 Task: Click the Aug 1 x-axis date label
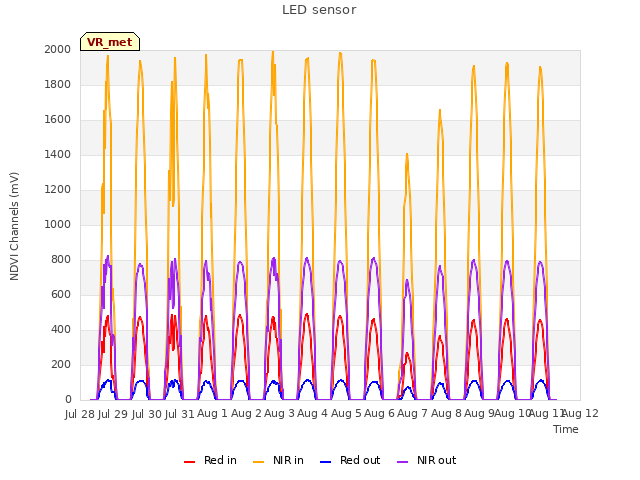(212, 414)
